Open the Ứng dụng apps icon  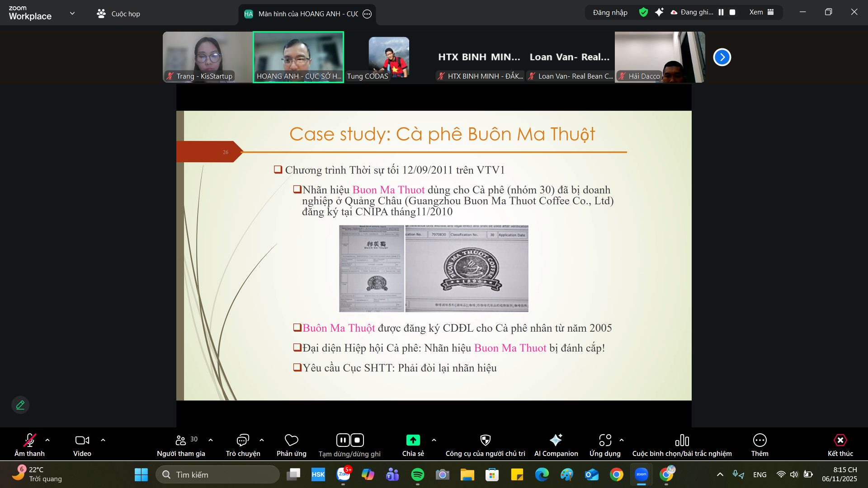point(605,440)
